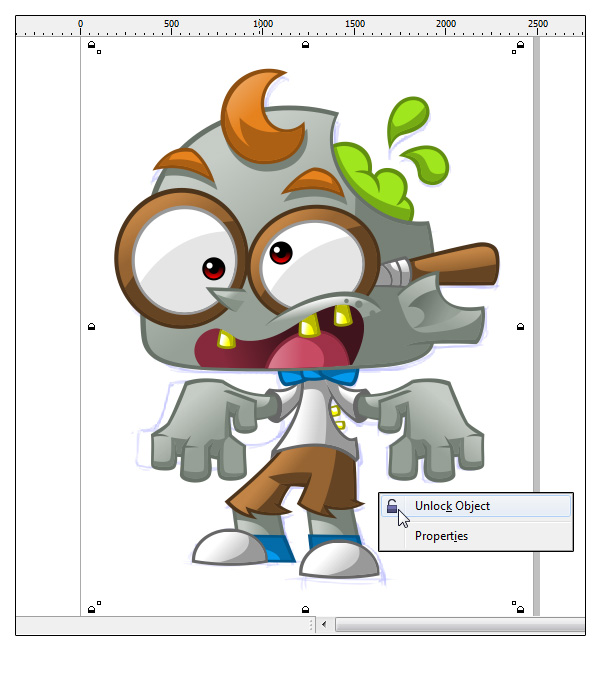Click the ruler at the 2000 mark
Image resolution: width=600 pixels, height=674 pixels.
[x=446, y=24]
